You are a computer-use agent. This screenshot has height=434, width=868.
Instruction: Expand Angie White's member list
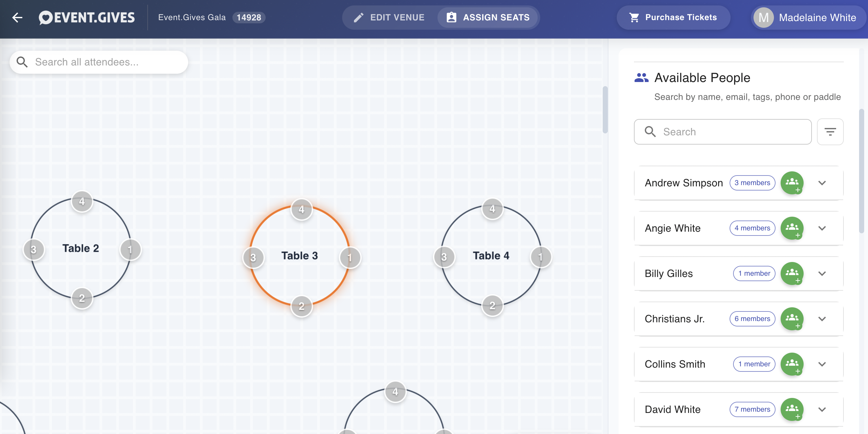click(x=822, y=228)
